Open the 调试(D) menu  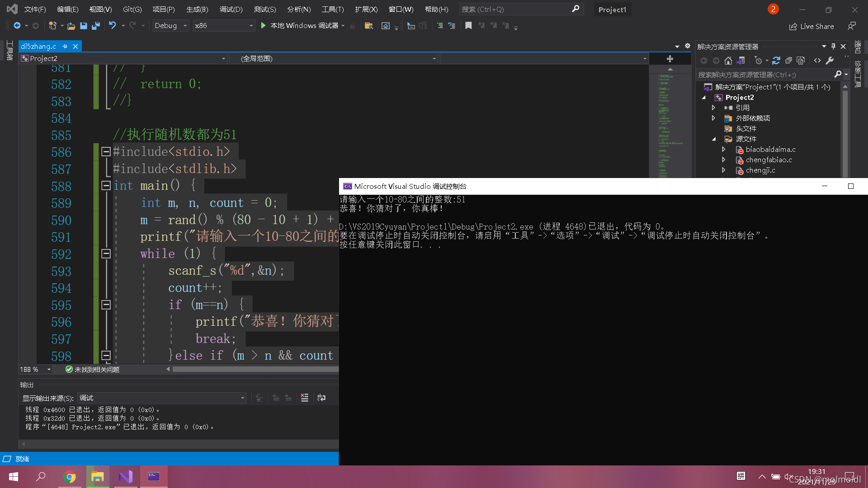(231, 9)
